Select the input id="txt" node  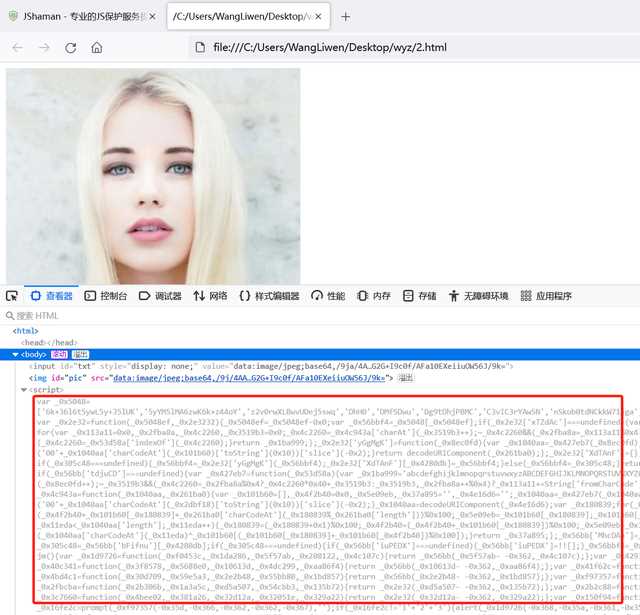[271, 366]
